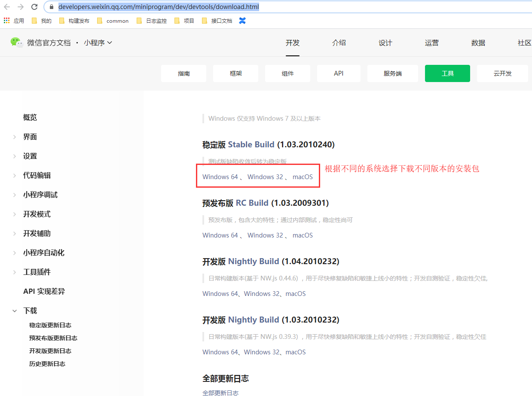The width and height of the screenshot is (532, 396).
Task: Download RC Build macOS
Action: pyautogui.click(x=303, y=235)
